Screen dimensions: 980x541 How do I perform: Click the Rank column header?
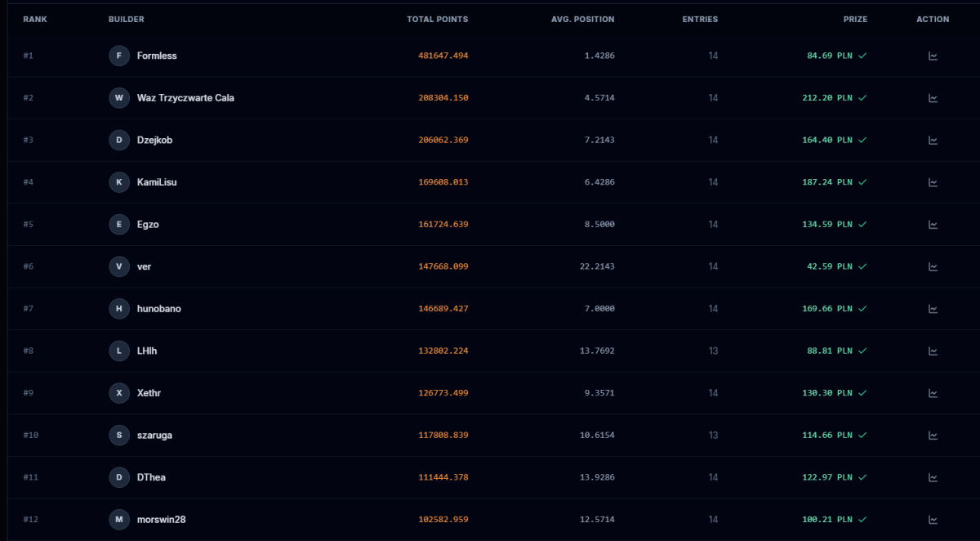click(x=35, y=20)
